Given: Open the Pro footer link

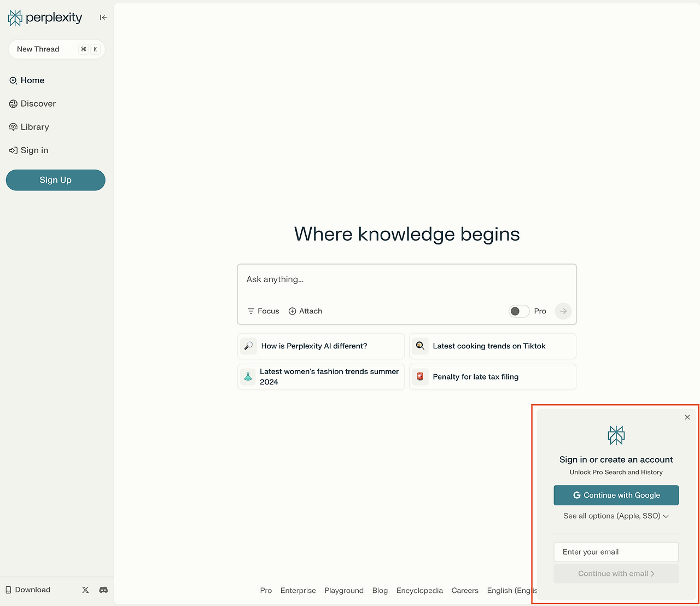Looking at the screenshot, I should click(266, 591).
